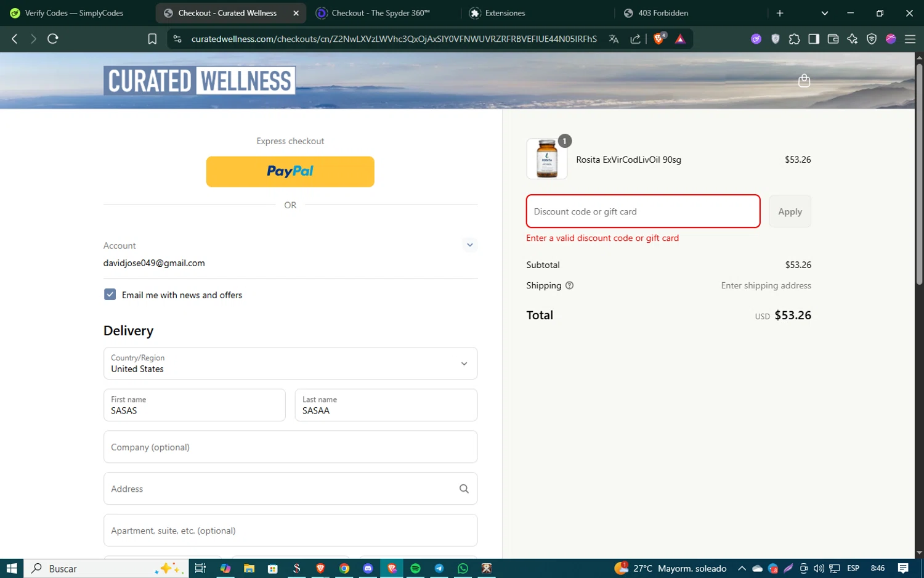Click the Apply discount button
Viewport: 924px width, 578px height.
coord(790,211)
